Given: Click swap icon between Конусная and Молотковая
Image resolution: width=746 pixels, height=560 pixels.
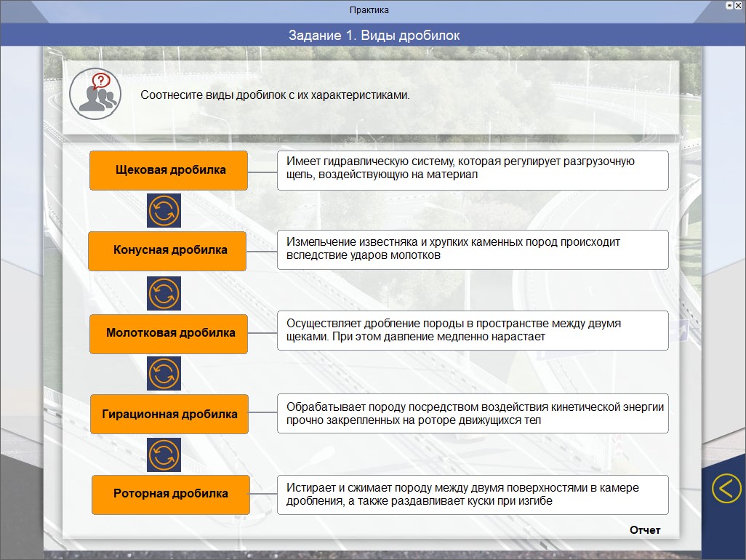Looking at the screenshot, I should click(164, 292).
